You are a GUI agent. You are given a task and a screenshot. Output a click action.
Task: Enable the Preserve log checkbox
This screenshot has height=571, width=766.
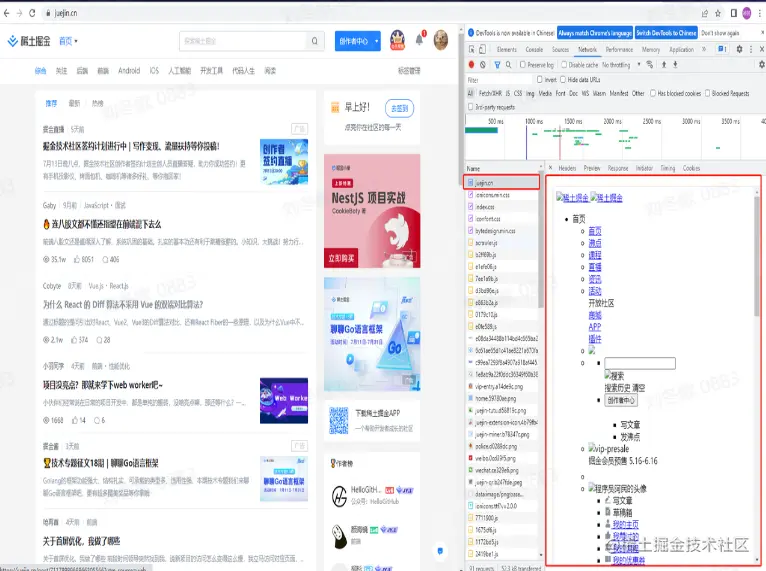coord(523,64)
